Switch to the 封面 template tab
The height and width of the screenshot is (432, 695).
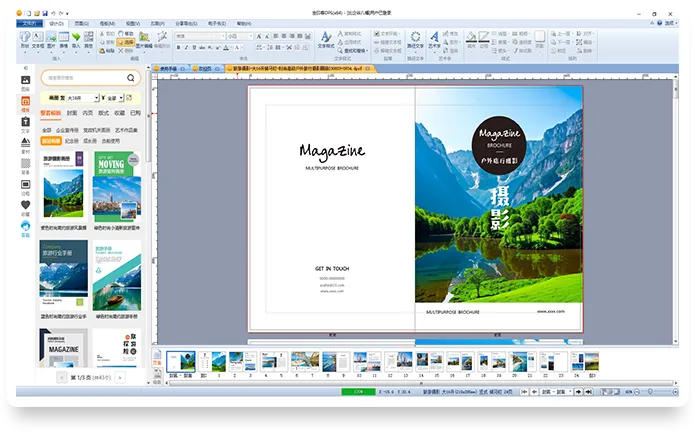[71, 113]
